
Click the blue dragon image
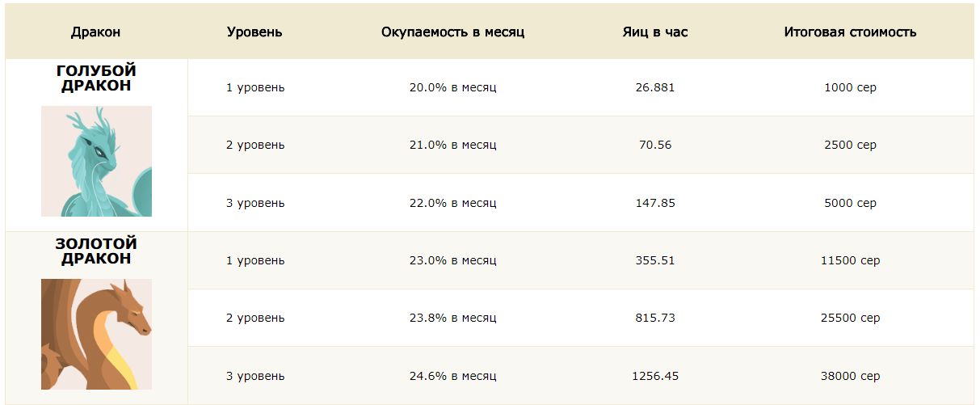click(x=96, y=161)
